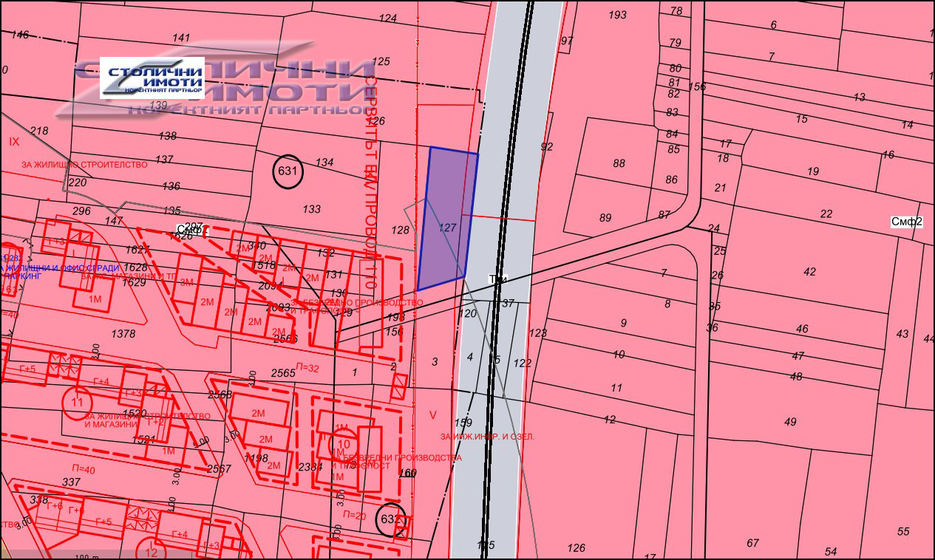The width and height of the screenshot is (935, 560).
Task: Click the Столични Имоти logo badge
Action: point(152,78)
